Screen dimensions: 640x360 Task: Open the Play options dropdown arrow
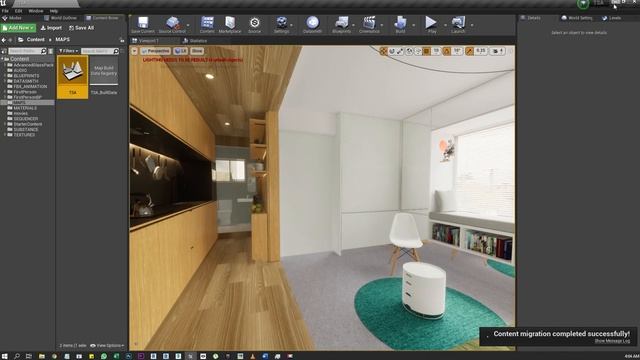point(445,25)
